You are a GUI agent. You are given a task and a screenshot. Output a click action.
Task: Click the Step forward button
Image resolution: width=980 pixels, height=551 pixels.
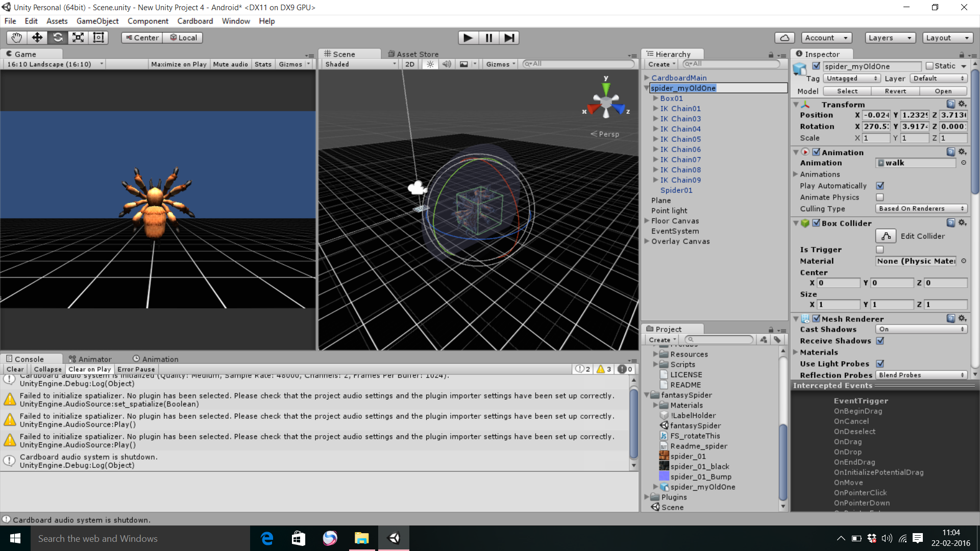[x=509, y=38]
